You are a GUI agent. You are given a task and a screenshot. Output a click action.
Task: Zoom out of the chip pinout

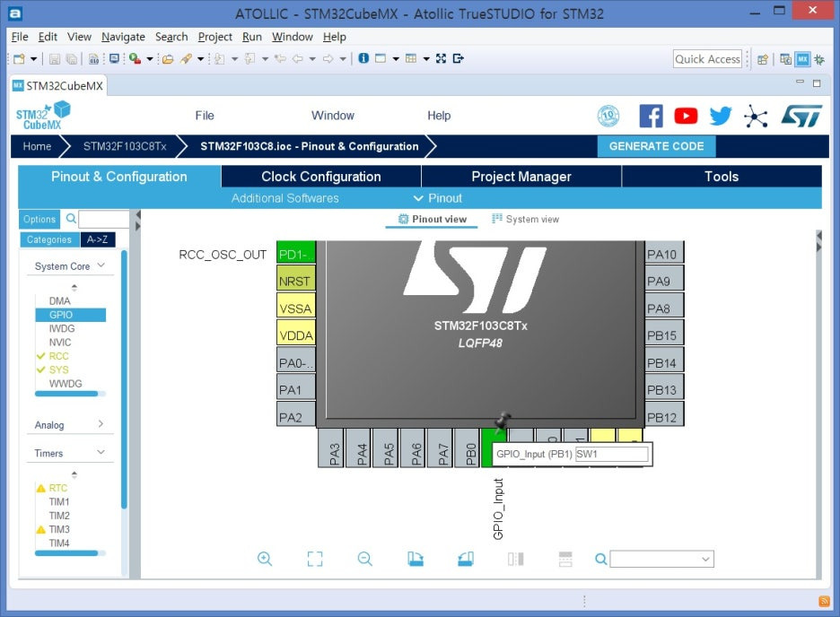pos(365,559)
